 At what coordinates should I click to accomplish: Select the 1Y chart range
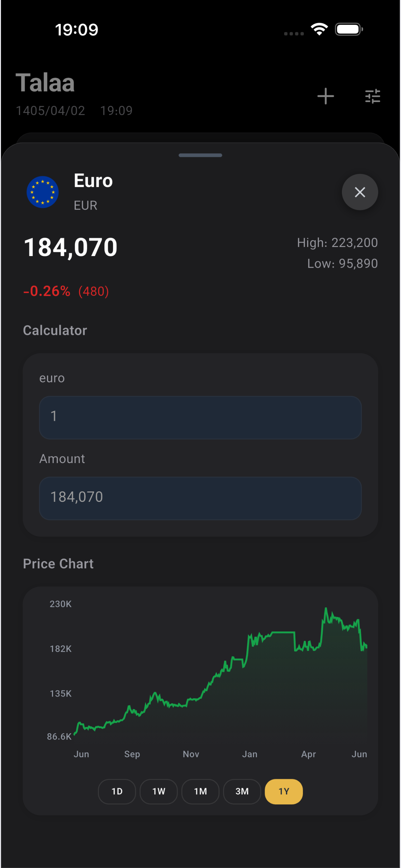point(284,791)
